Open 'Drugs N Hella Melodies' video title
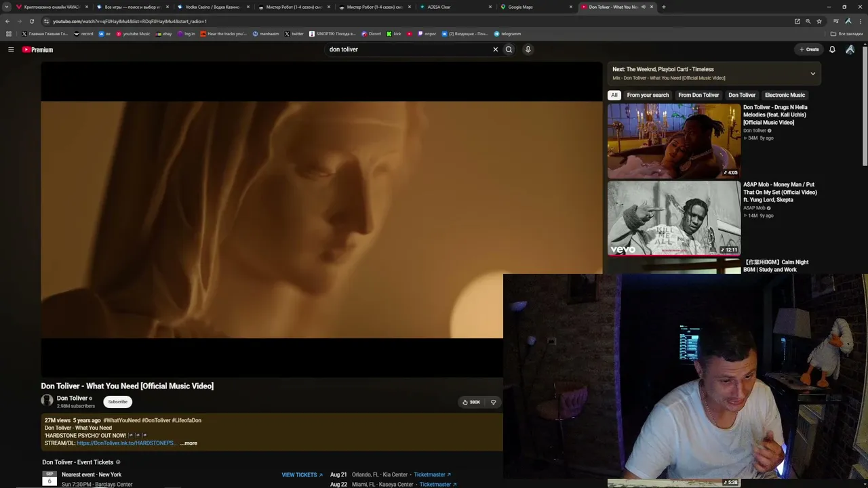 pyautogui.click(x=775, y=115)
